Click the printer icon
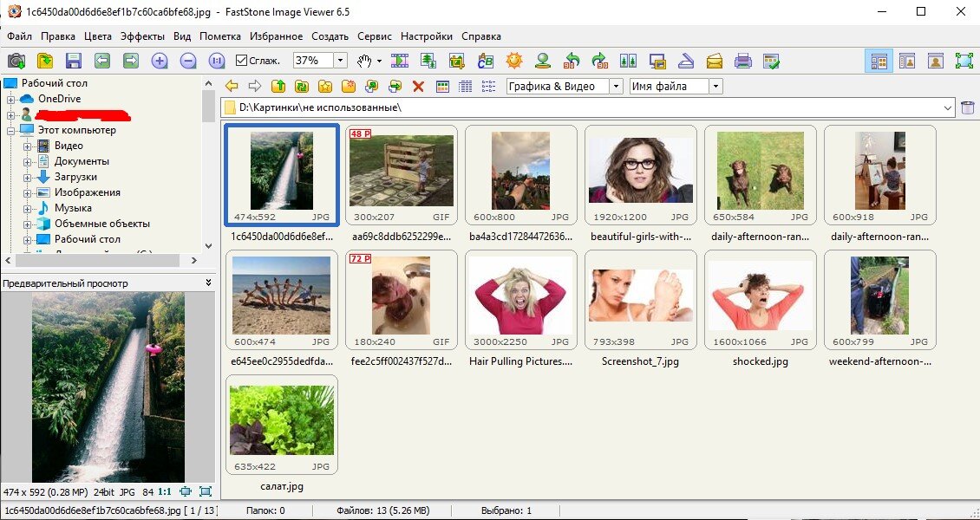The height and width of the screenshot is (520, 980). [x=743, y=61]
